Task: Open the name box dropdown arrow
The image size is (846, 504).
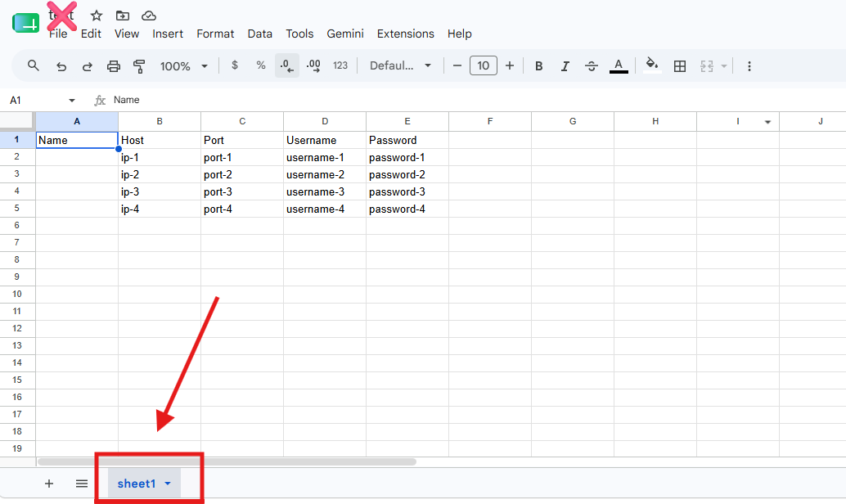Action: coord(72,101)
